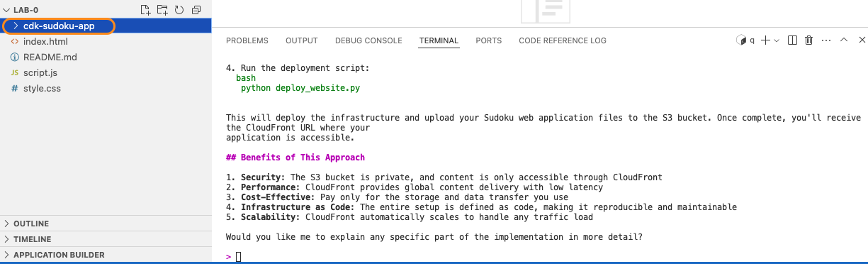Expand the TIMELINE section

click(x=106, y=239)
